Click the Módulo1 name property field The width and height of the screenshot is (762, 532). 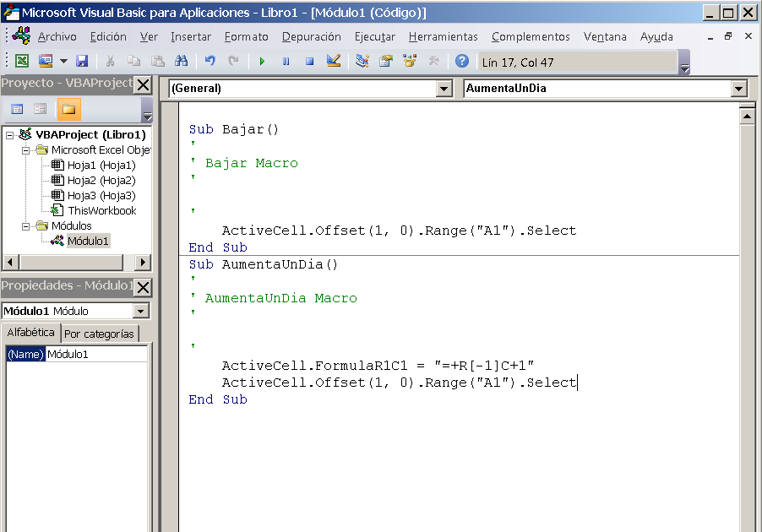(96, 354)
